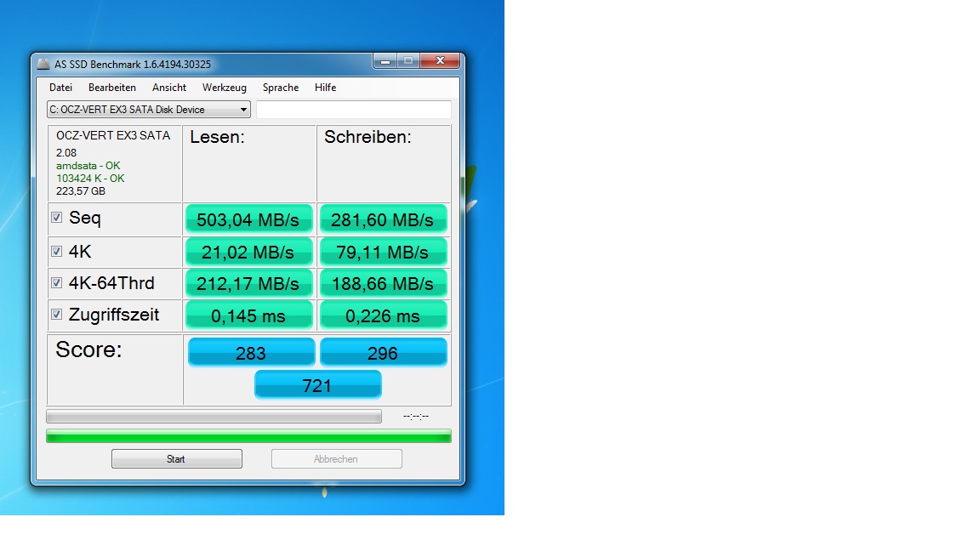Image resolution: width=980 pixels, height=551 pixels.
Task: Click the total score 721
Action: (317, 385)
